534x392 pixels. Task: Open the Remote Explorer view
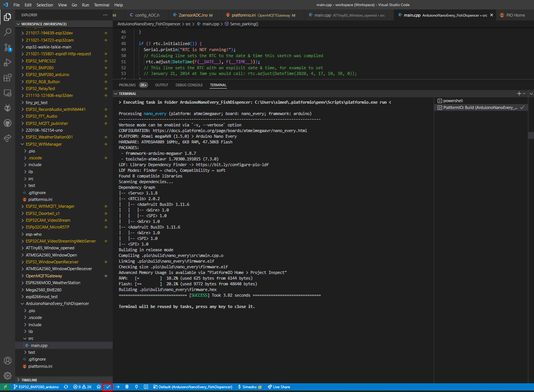pyautogui.click(x=8, y=93)
